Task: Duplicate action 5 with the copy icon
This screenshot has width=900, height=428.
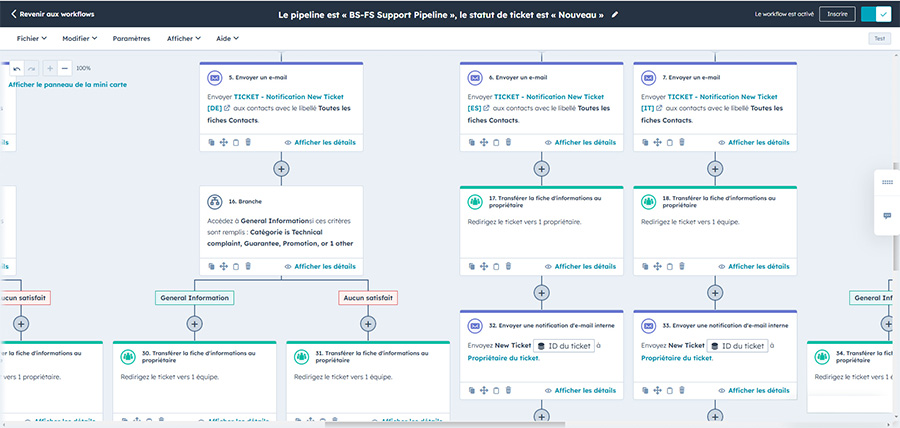Action: coord(211,142)
